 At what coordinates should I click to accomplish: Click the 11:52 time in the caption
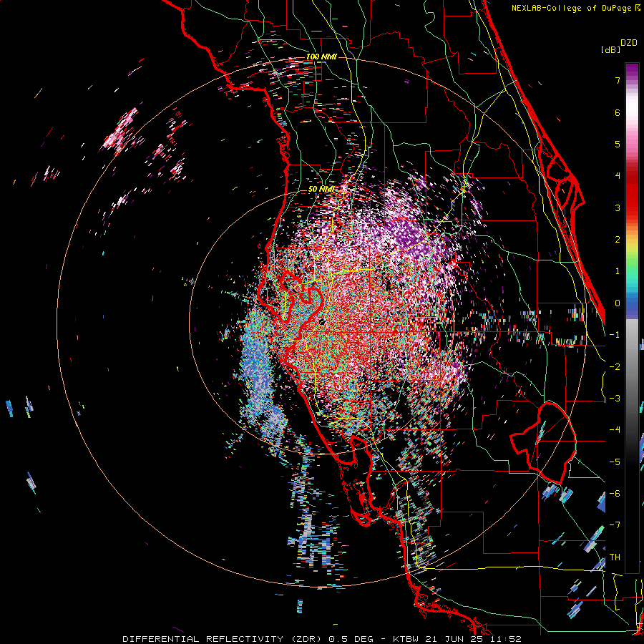tap(506, 639)
